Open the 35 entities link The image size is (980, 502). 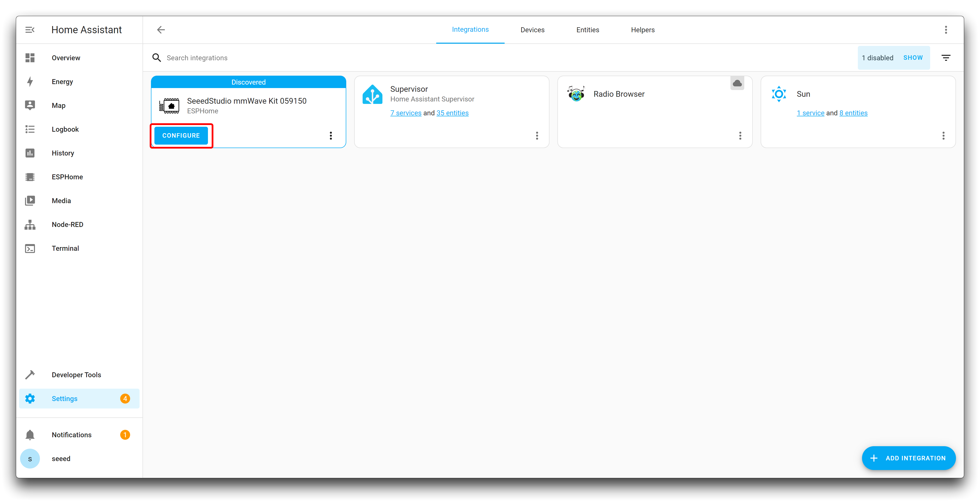coord(452,113)
